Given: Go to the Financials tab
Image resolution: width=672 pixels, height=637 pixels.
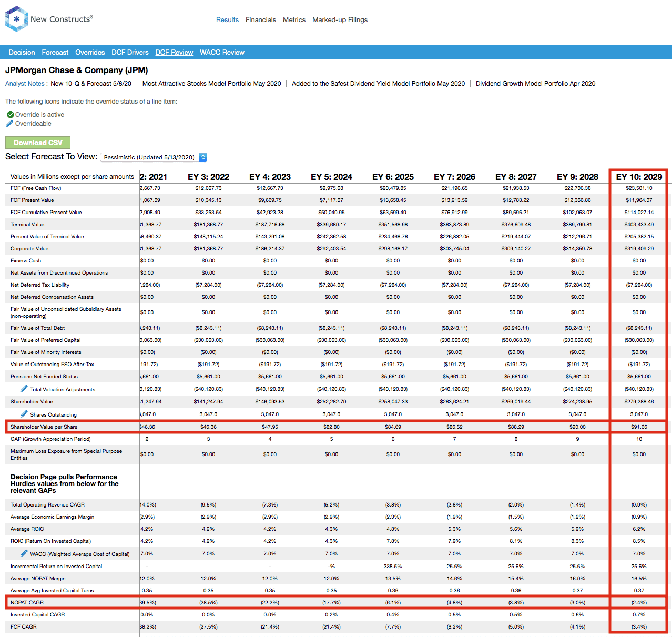Looking at the screenshot, I should coord(261,20).
